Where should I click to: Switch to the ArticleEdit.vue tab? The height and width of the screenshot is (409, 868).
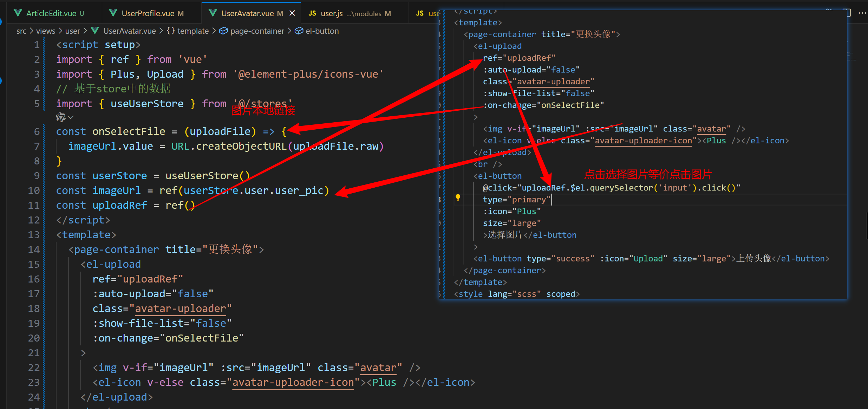point(51,13)
